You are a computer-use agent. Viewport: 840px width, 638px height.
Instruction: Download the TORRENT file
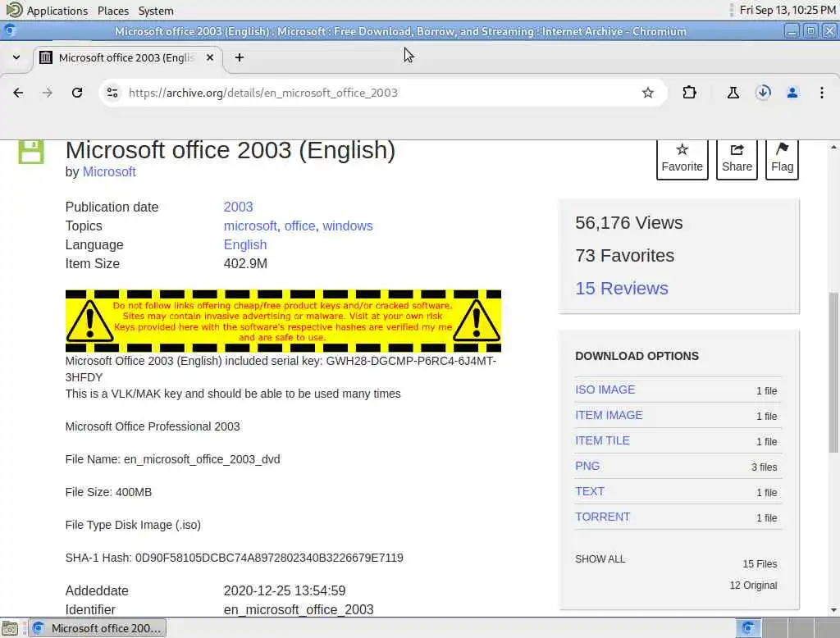602,517
